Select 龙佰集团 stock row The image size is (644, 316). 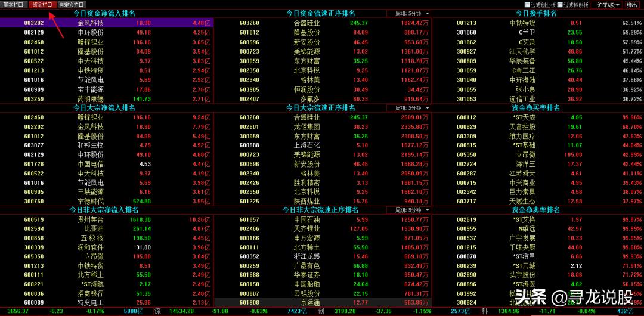coord(323,126)
